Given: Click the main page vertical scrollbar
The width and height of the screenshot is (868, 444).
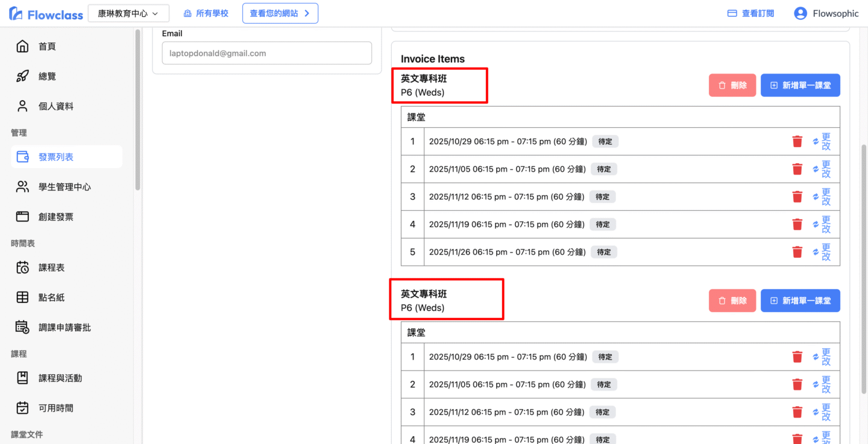Looking at the screenshot, I should [864, 241].
